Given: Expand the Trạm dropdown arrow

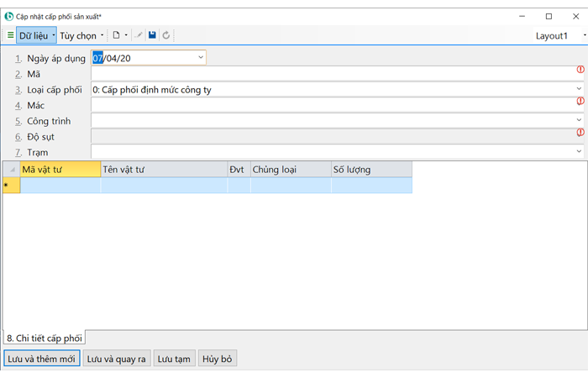Looking at the screenshot, I should point(579,152).
